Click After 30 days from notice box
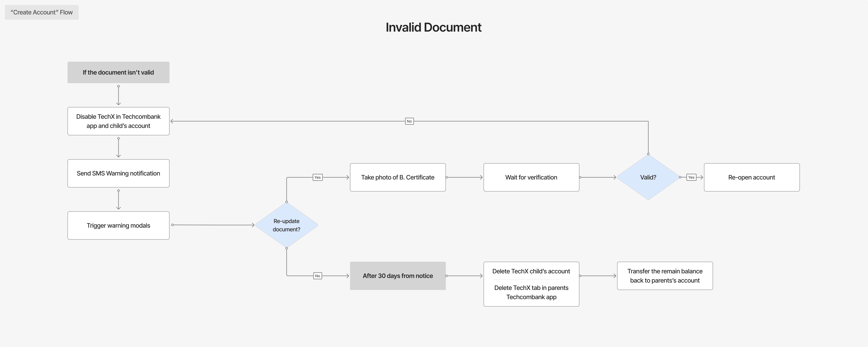This screenshot has height=347, width=868. tap(398, 276)
